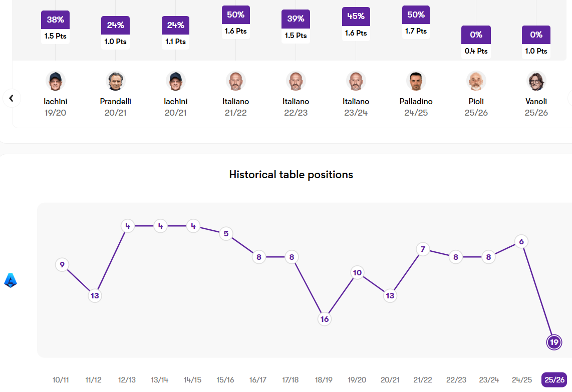
Task: Click the position 19 data point
Action: 554,342
